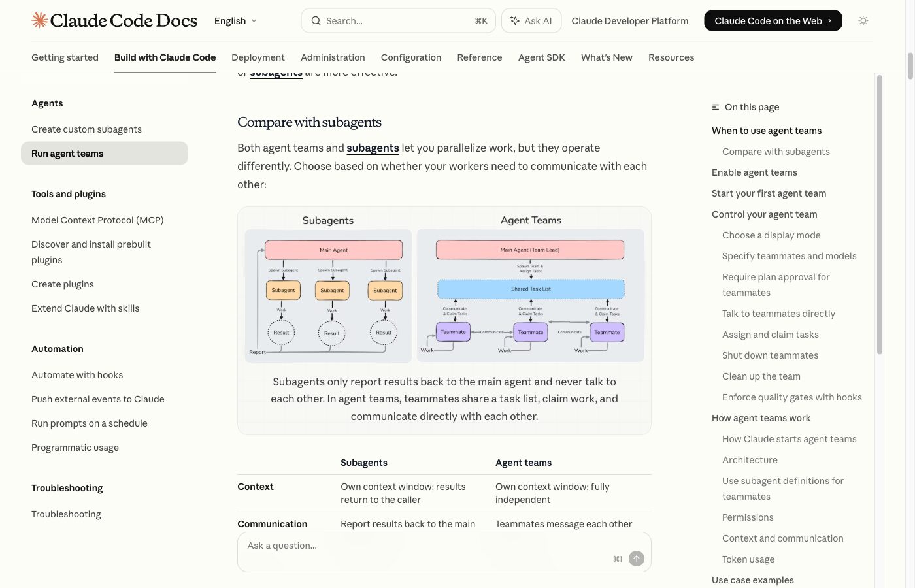The height and width of the screenshot is (588, 915).
Task: Jump to Control your agent team
Action: tap(764, 214)
